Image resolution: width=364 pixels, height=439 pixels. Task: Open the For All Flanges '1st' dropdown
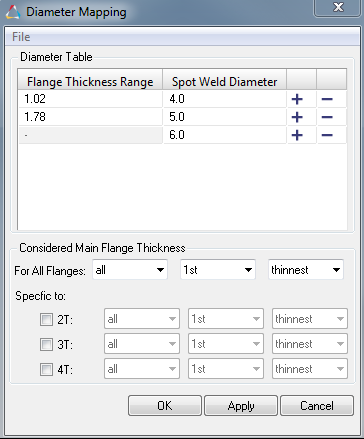pos(218,270)
